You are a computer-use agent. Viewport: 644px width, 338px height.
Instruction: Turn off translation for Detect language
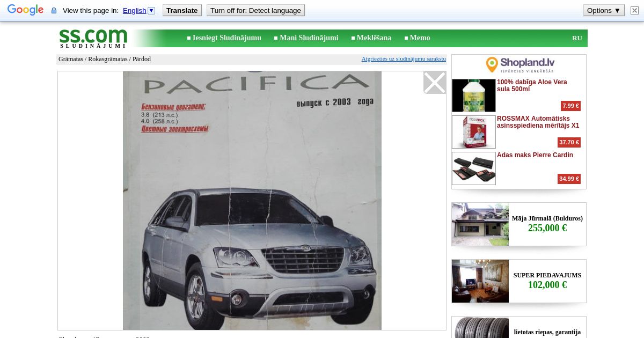pos(255,10)
